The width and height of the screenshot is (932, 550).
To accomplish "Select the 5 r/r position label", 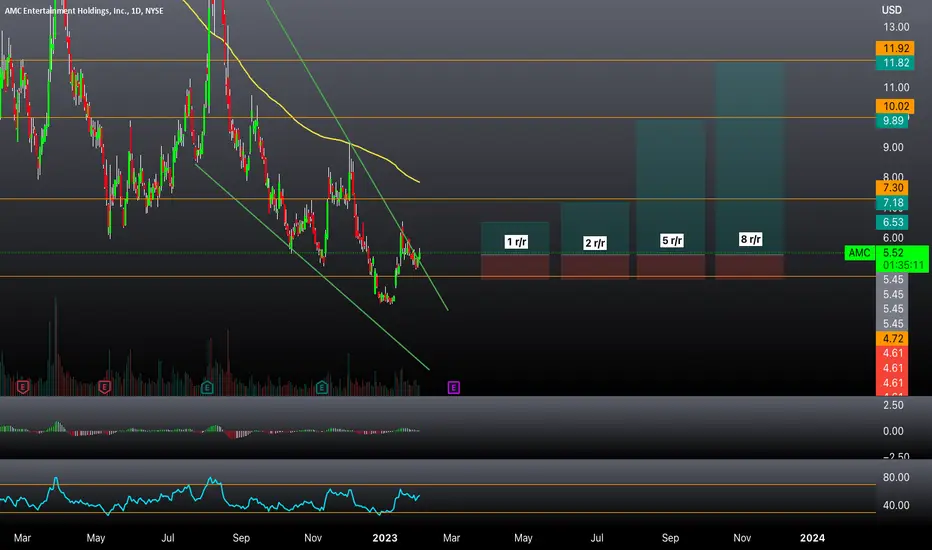I will click(672, 241).
